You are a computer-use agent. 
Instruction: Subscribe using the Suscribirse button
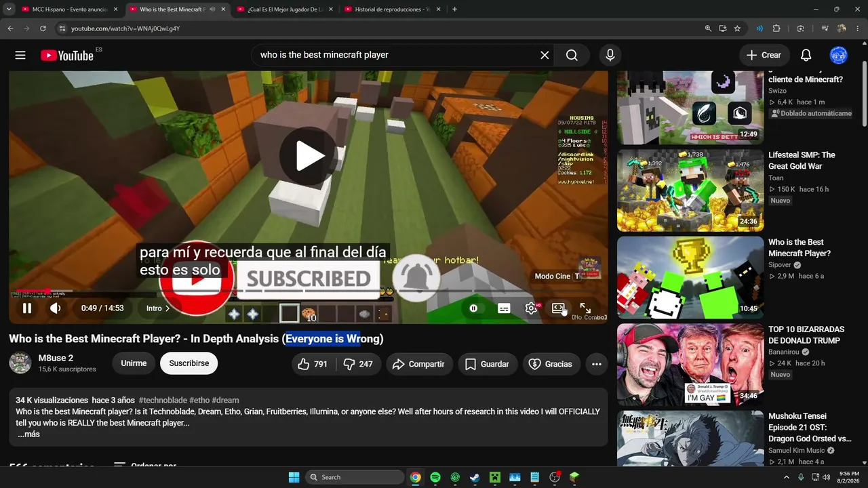[x=189, y=363]
